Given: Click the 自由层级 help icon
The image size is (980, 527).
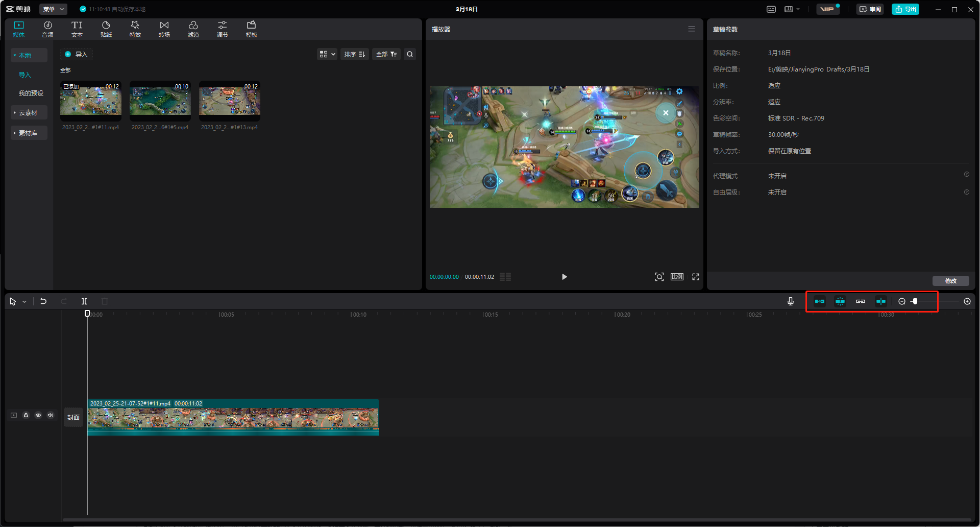Looking at the screenshot, I should click(x=967, y=192).
